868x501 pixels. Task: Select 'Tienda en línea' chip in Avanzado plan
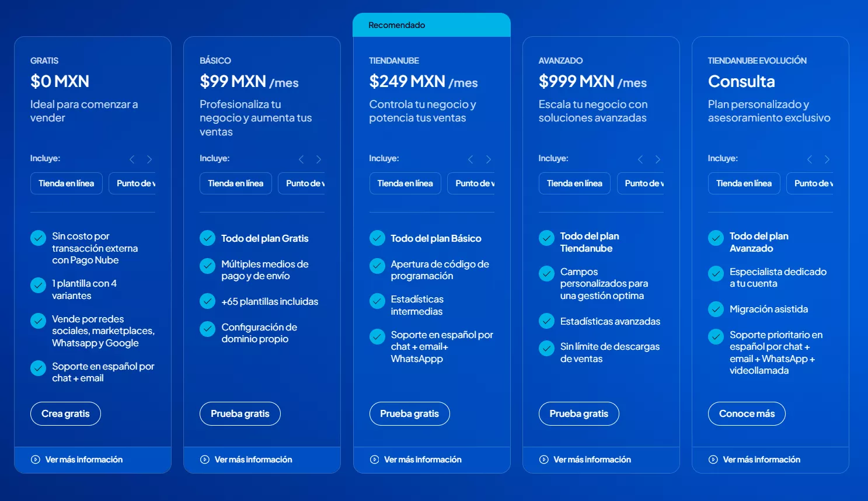click(x=574, y=183)
